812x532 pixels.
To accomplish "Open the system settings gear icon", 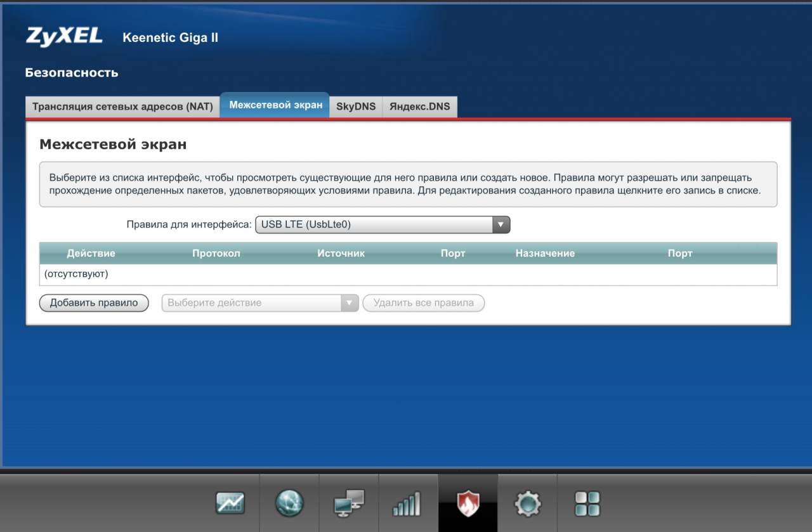I will coord(528,504).
